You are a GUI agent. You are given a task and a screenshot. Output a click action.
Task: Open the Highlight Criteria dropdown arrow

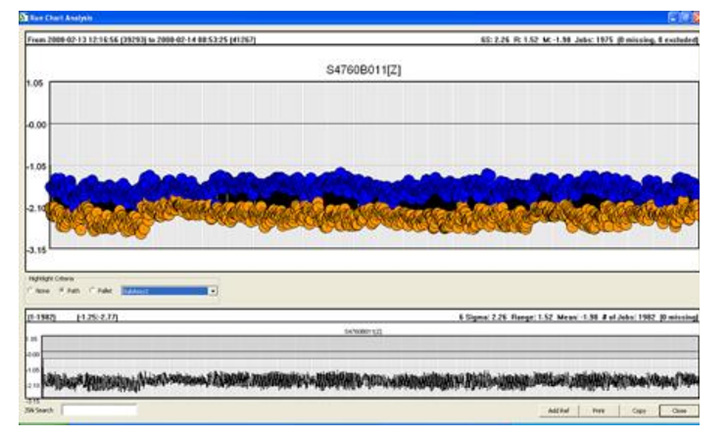pos(213,292)
